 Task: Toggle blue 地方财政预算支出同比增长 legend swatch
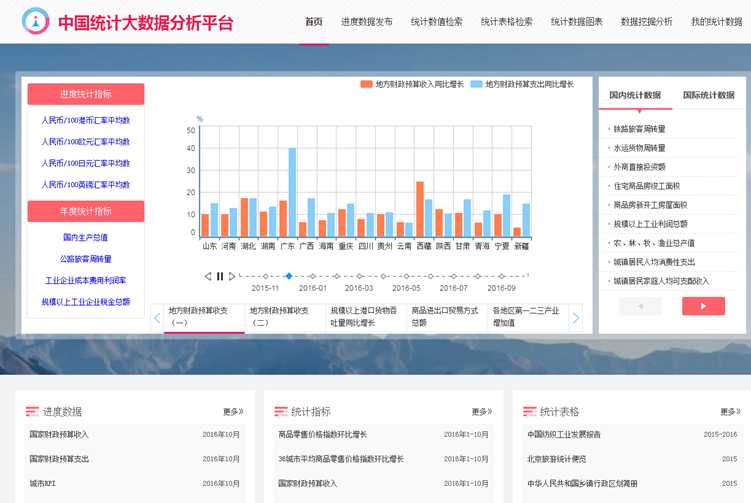click(x=476, y=84)
